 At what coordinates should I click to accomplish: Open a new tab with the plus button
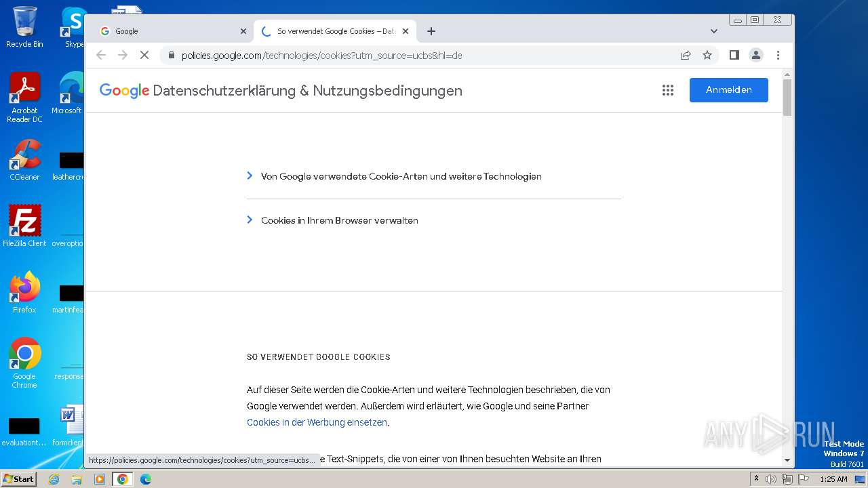click(x=431, y=31)
